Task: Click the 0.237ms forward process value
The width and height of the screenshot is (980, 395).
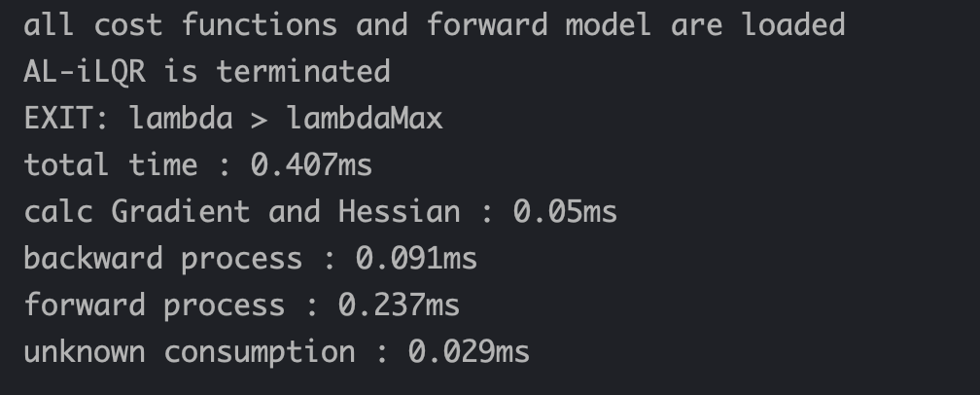Action: point(399,305)
